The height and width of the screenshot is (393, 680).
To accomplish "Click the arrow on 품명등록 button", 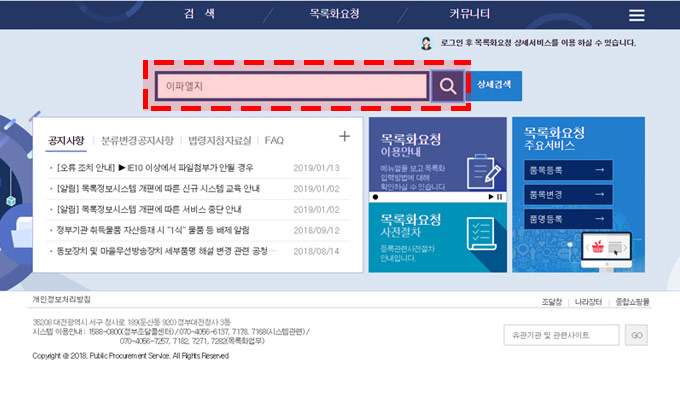I will click(x=600, y=219).
